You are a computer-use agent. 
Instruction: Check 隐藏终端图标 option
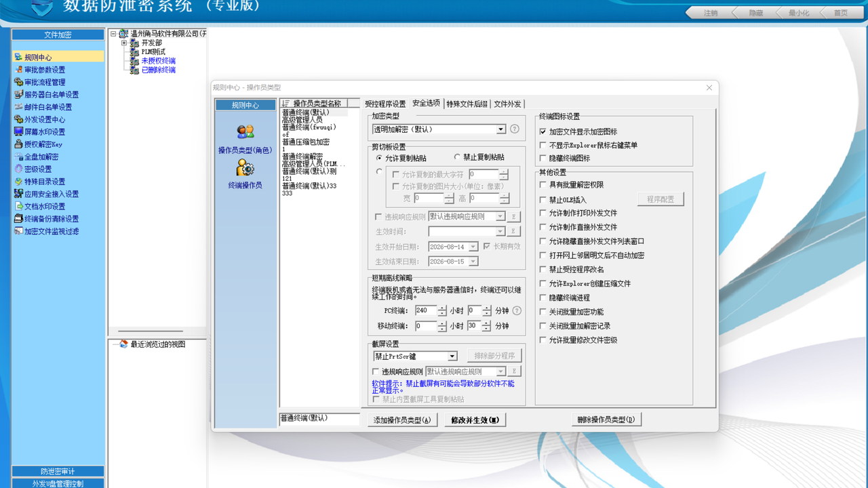(x=542, y=158)
